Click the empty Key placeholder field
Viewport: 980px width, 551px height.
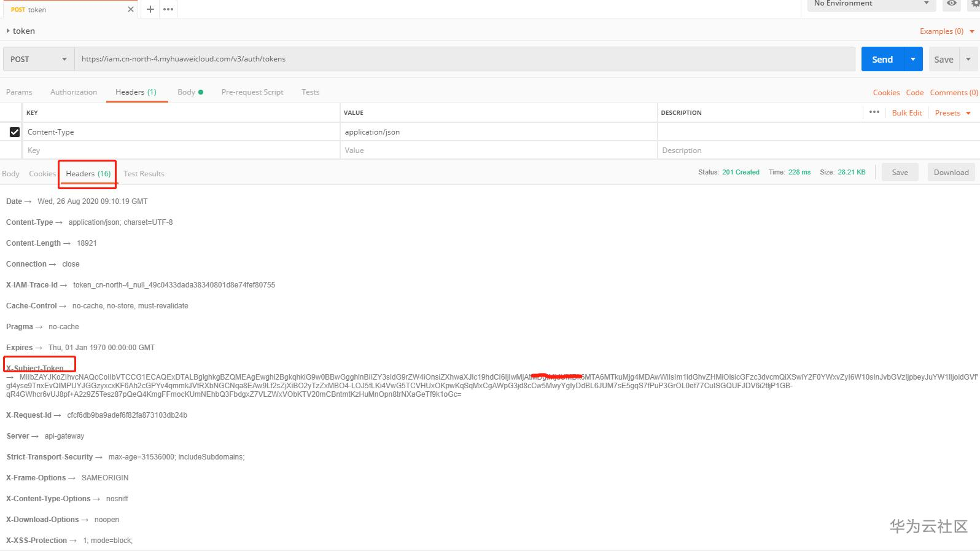coord(182,150)
